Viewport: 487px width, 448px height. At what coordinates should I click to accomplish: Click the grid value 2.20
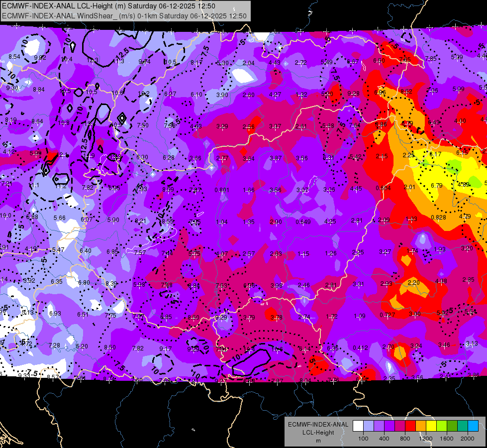413,283
